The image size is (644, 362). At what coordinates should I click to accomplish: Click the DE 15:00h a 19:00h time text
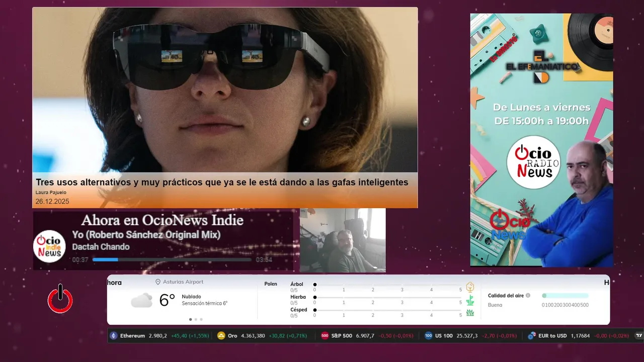542,121
